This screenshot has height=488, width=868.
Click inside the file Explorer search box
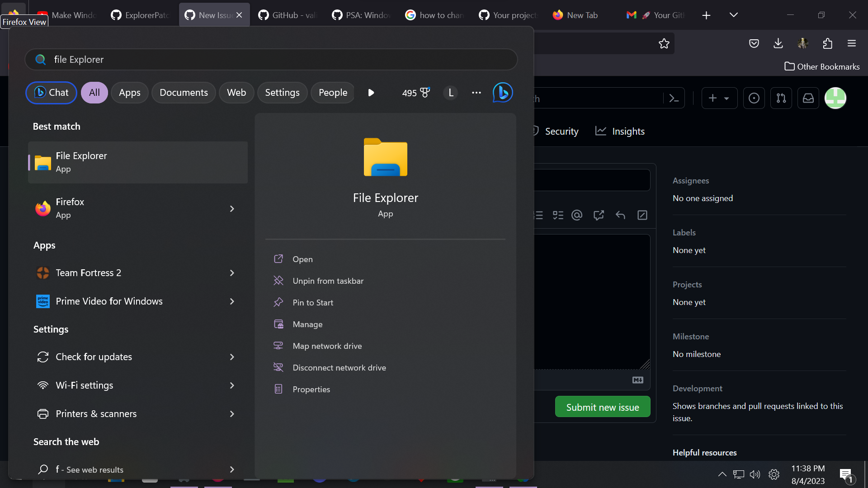point(271,59)
